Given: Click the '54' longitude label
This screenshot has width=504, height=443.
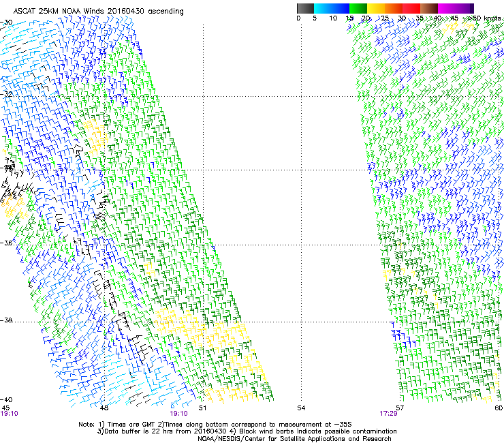Looking at the screenshot, I should point(301,408).
